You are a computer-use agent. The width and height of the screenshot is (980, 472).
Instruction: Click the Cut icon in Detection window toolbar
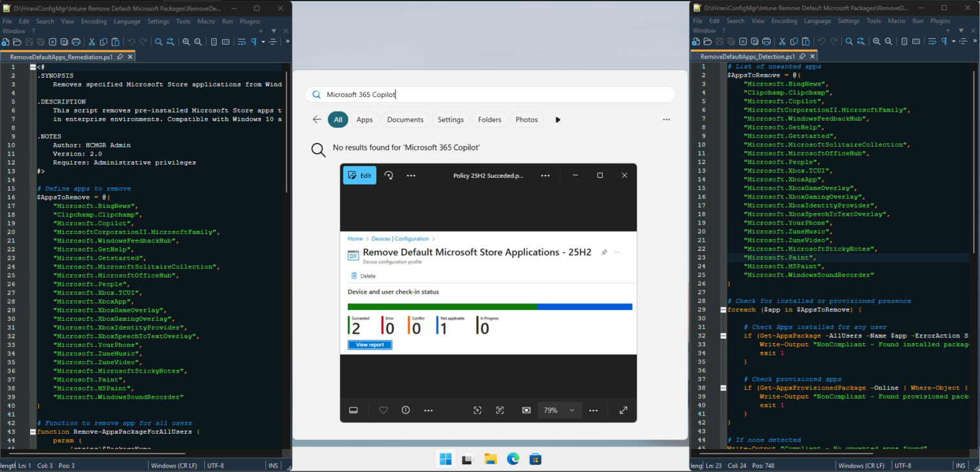click(x=782, y=41)
